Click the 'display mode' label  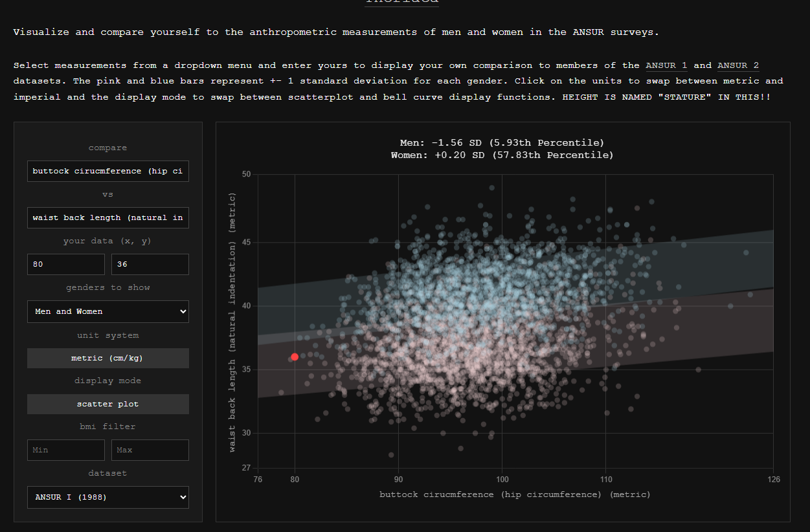108,381
